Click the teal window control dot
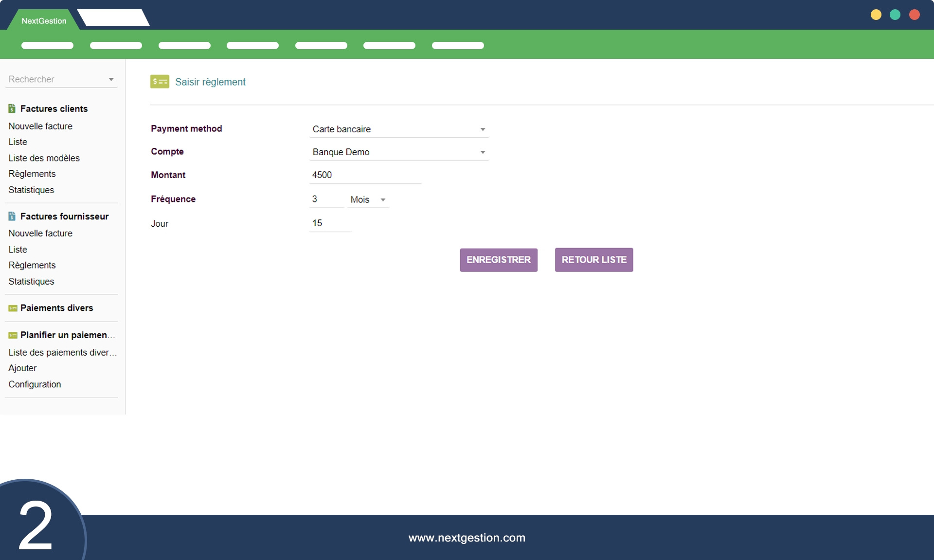Viewport: 934px width, 560px height. click(x=895, y=15)
